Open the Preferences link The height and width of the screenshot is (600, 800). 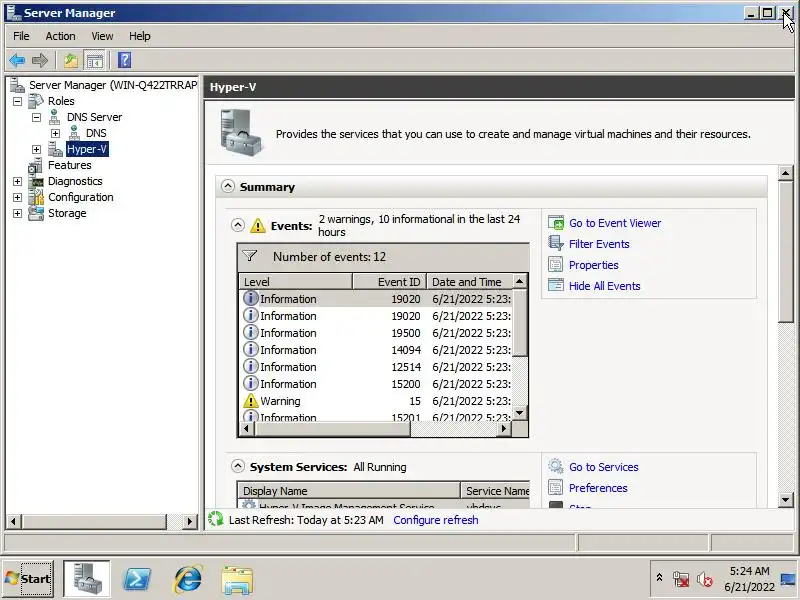[x=598, y=488]
